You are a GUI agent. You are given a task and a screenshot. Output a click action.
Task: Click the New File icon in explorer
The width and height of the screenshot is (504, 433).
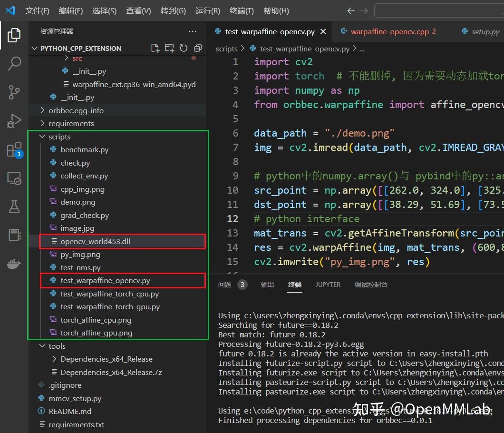[155, 48]
